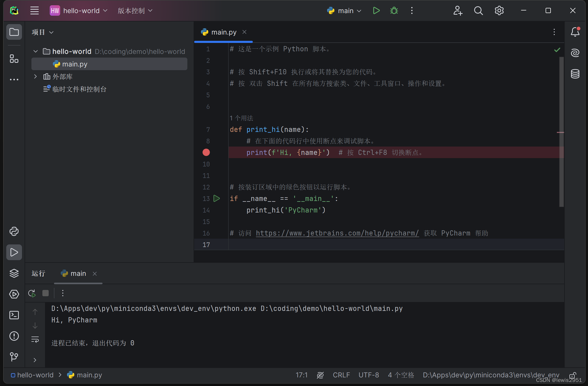Open IDE settings gear

point(499,11)
